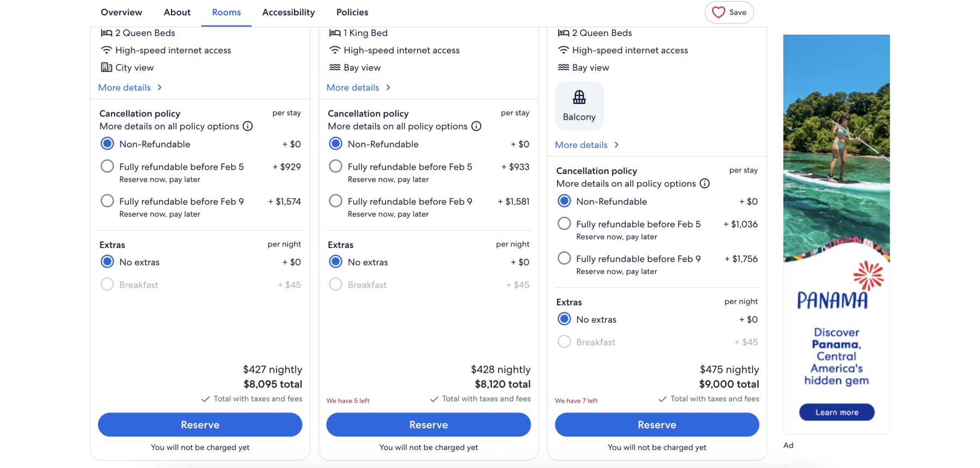The width and height of the screenshot is (980, 468).
Task: Click the City view building icon
Action: pos(106,67)
